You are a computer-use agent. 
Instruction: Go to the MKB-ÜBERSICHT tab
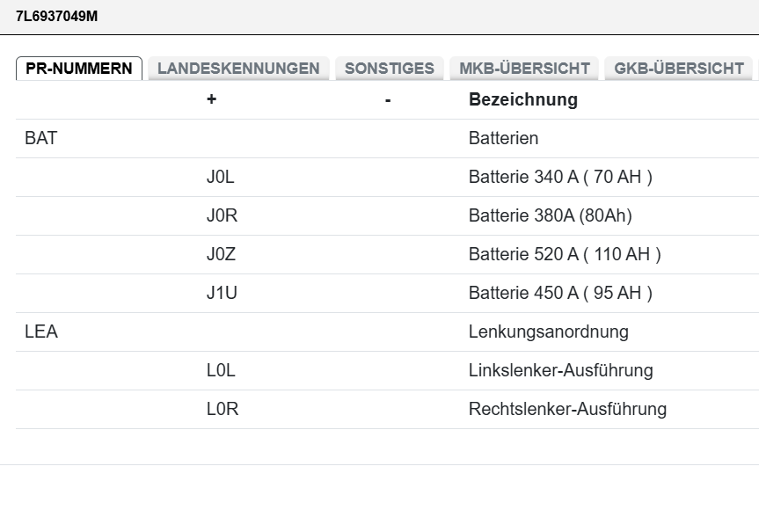[524, 69]
